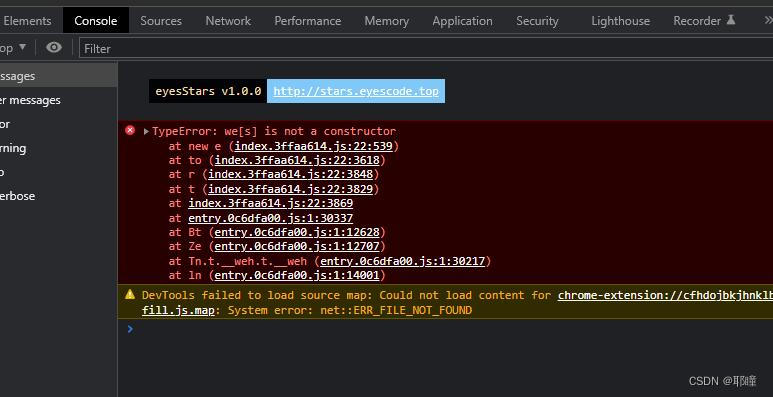The width and height of the screenshot is (773, 397).
Task: Select the messages sidebar row
Action: (x=58, y=76)
